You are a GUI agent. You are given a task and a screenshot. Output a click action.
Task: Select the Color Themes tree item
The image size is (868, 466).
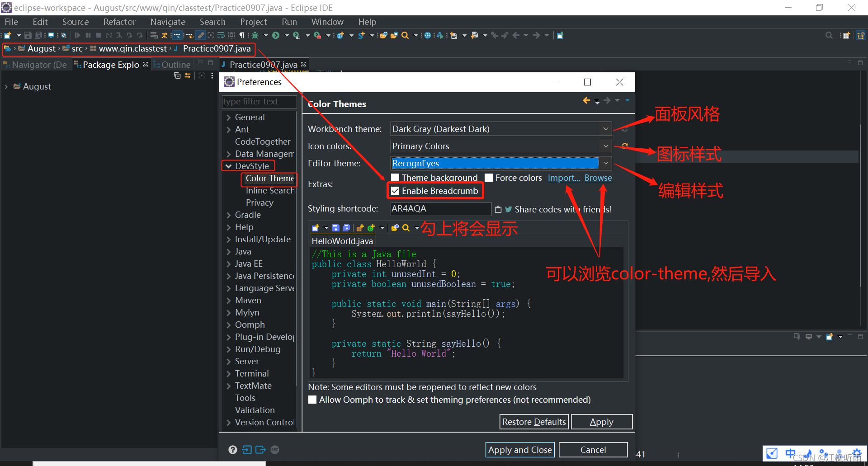(270, 179)
